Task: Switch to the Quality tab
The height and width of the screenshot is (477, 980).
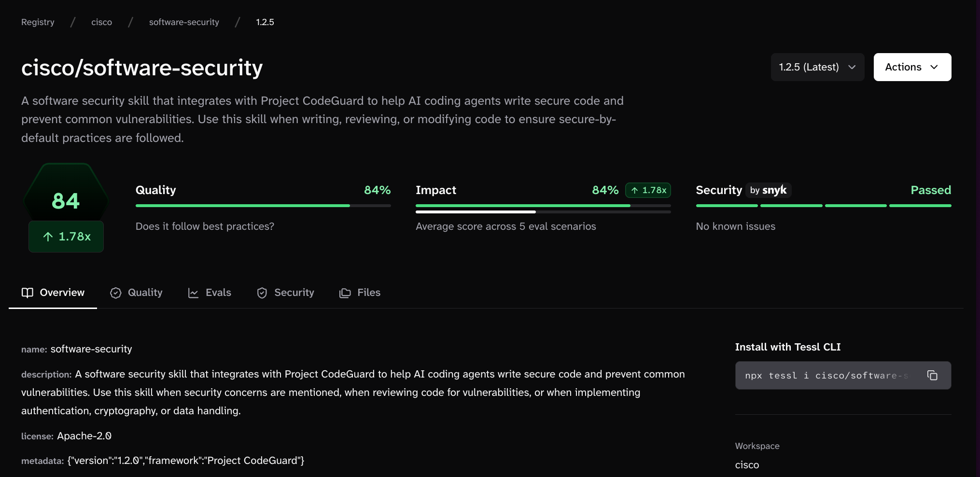Action: click(x=136, y=293)
